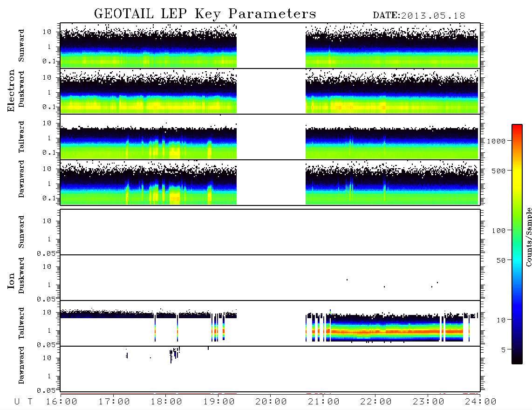Click the "16:00" time axis label

point(61,402)
